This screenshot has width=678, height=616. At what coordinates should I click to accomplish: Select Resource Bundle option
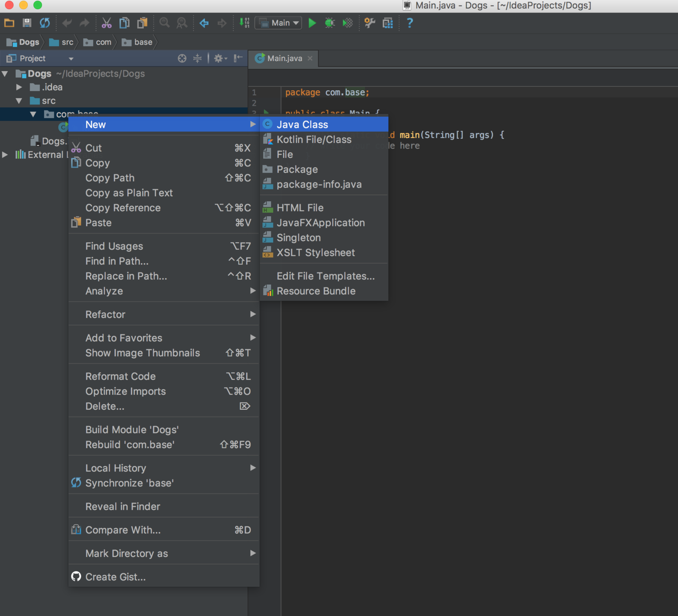[324, 291]
